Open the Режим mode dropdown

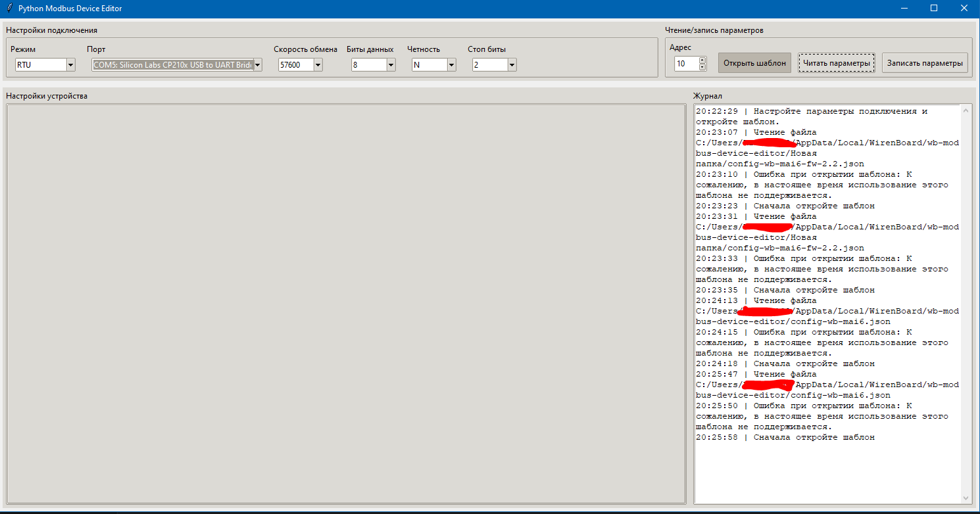[x=70, y=65]
